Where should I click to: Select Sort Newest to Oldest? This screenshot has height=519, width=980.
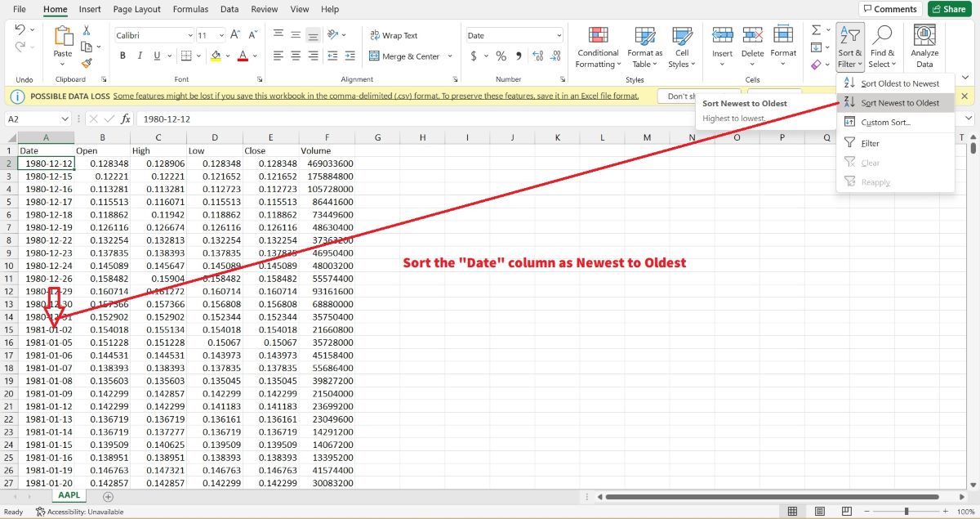point(899,103)
